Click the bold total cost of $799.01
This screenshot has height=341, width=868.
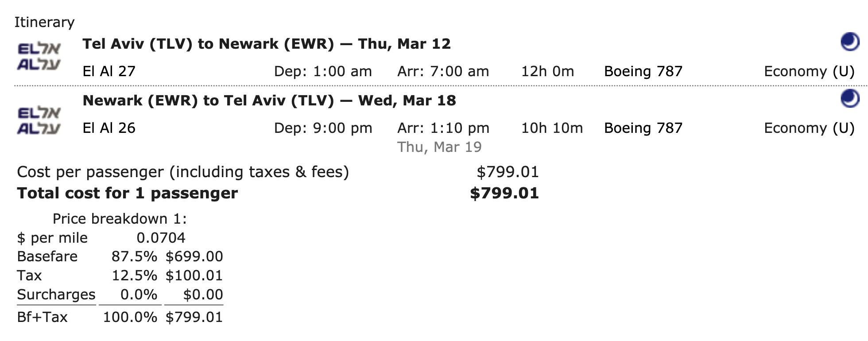pyautogui.click(x=504, y=193)
